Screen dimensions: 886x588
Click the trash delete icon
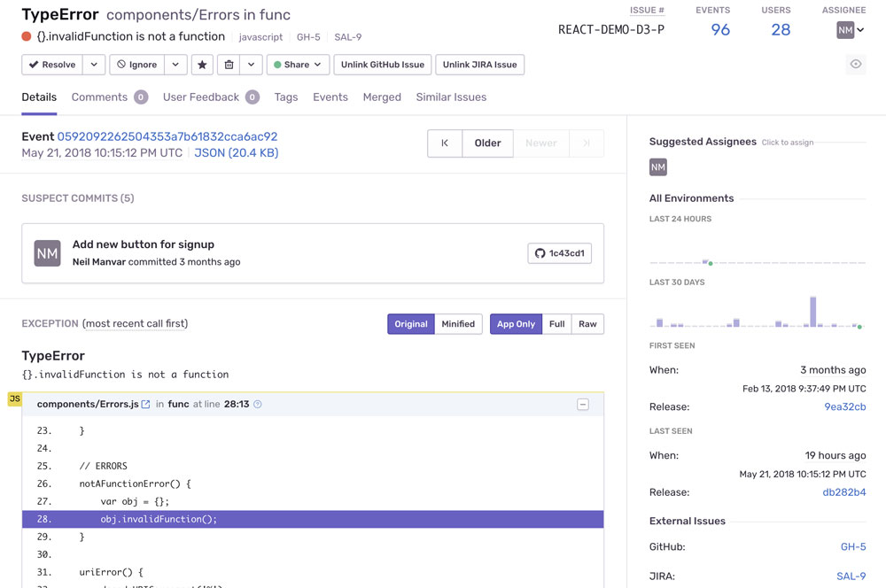click(229, 65)
